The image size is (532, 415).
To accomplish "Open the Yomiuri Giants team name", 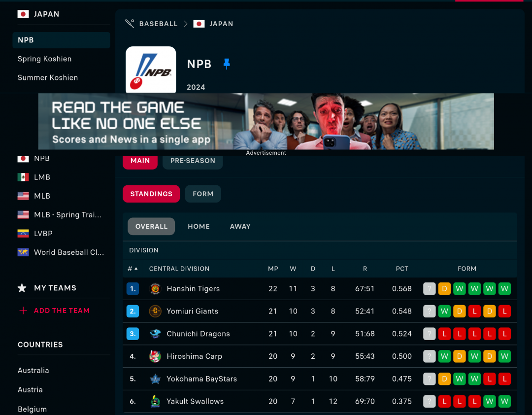I will click(x=193, y=311).
